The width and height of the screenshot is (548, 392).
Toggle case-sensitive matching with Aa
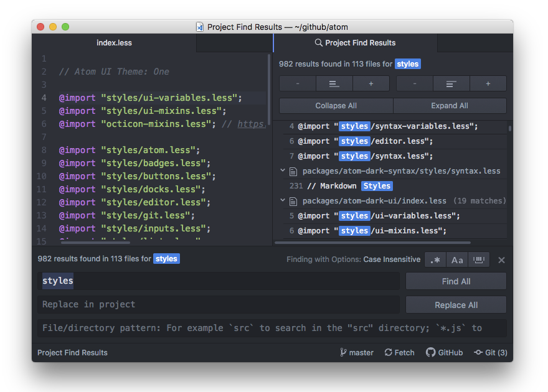(457, 259)
